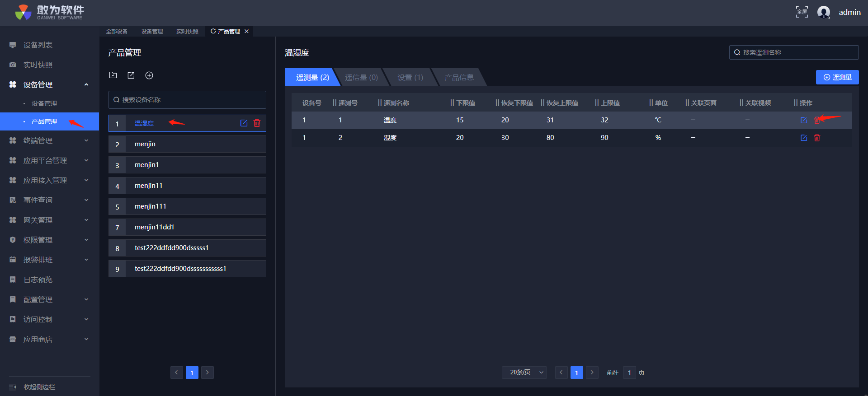868x396 pixels.
Task: Click the 实时快照 camera icon
Action: tap(13, 65)
